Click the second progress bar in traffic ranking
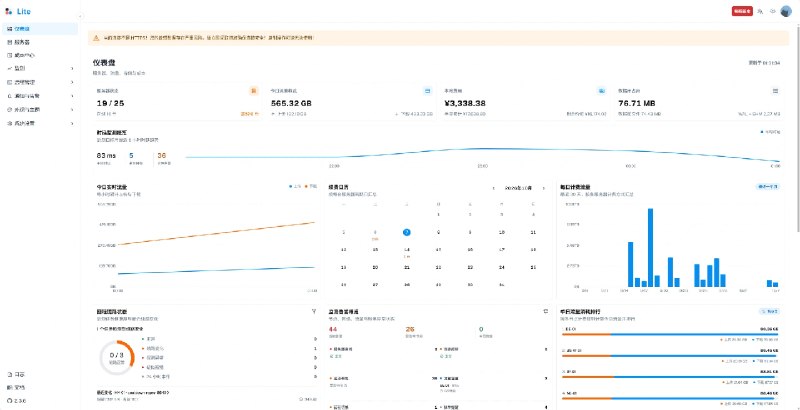800x410 pixels. [670, 355]
